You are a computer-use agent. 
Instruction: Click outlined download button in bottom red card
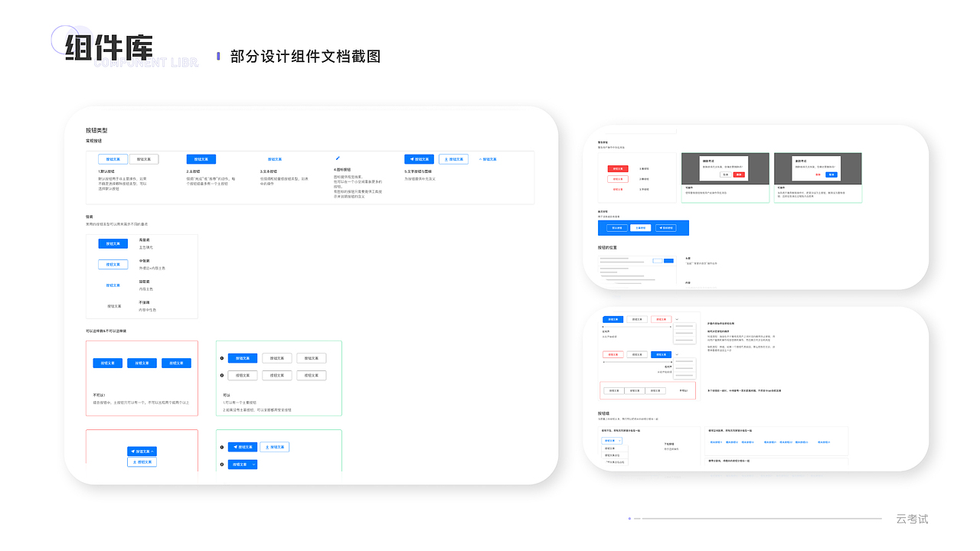[x=142, y=462]
